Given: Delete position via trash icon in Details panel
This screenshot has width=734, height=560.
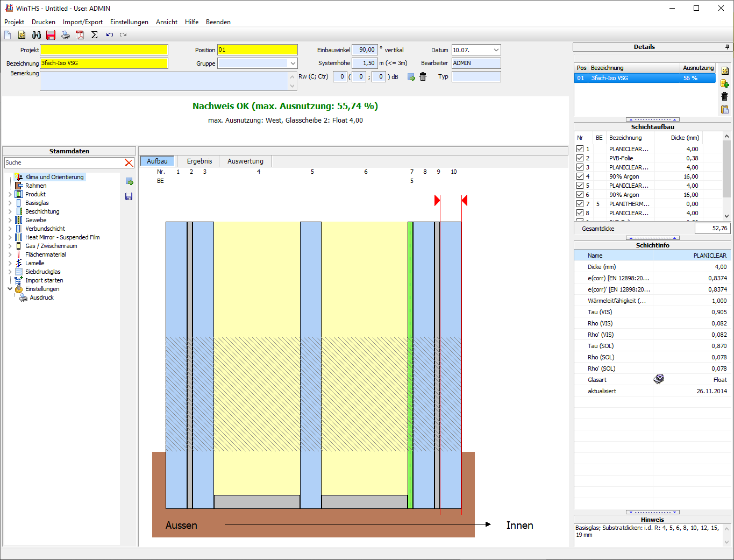Looking at the screenshot, I should click(725, 96).
